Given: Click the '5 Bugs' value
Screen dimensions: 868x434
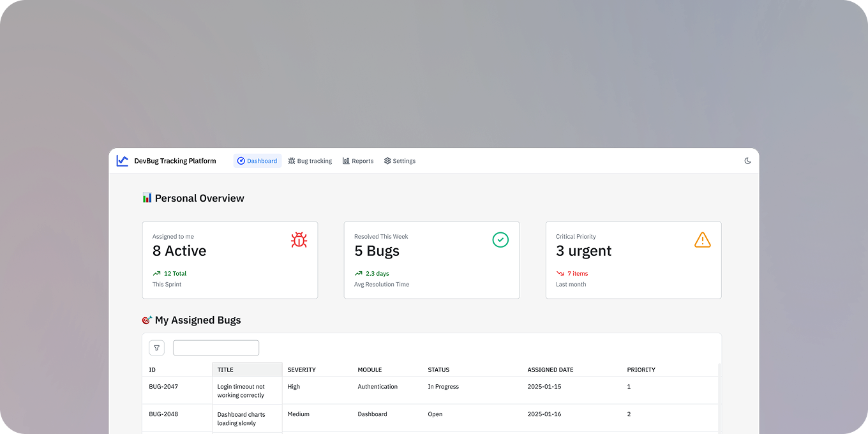Looking at the screenshot, I should (377, 251).
